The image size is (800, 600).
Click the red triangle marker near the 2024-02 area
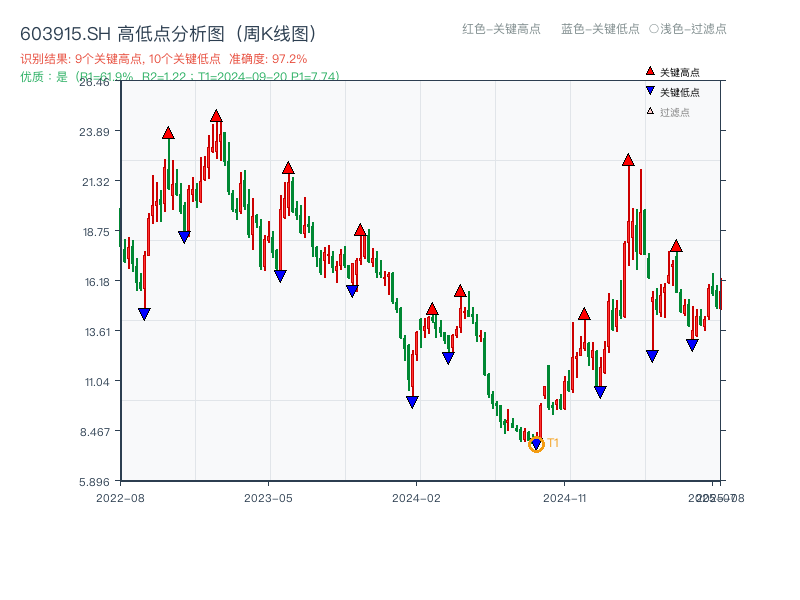pos(433,309)
